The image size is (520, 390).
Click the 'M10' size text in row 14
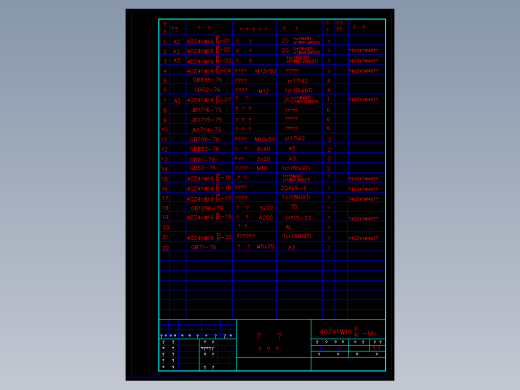pos(262,168)
